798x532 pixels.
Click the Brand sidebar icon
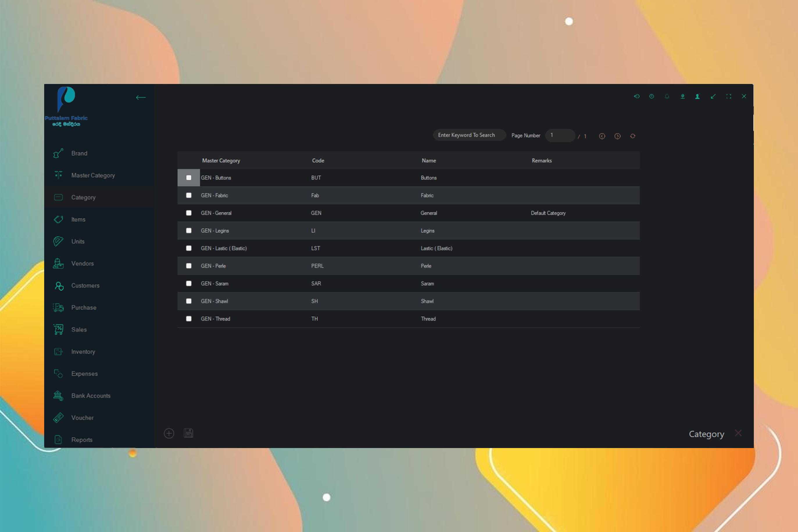click(58, 153)
